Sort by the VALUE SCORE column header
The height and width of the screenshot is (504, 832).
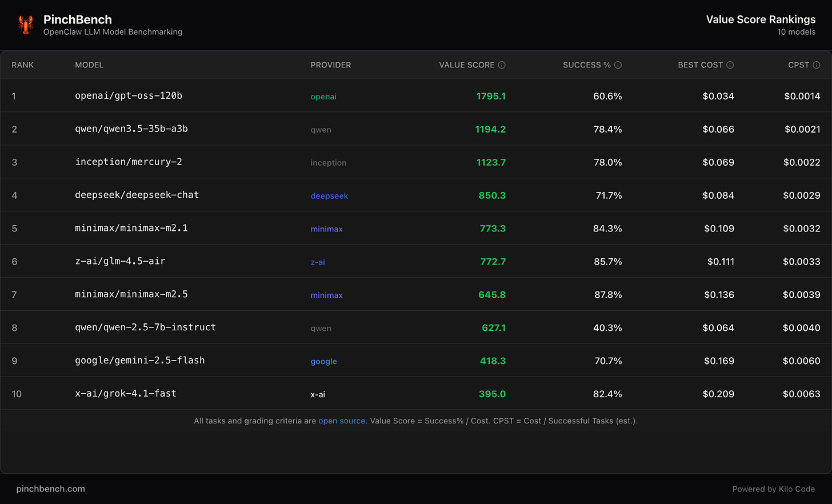[467, 65]
